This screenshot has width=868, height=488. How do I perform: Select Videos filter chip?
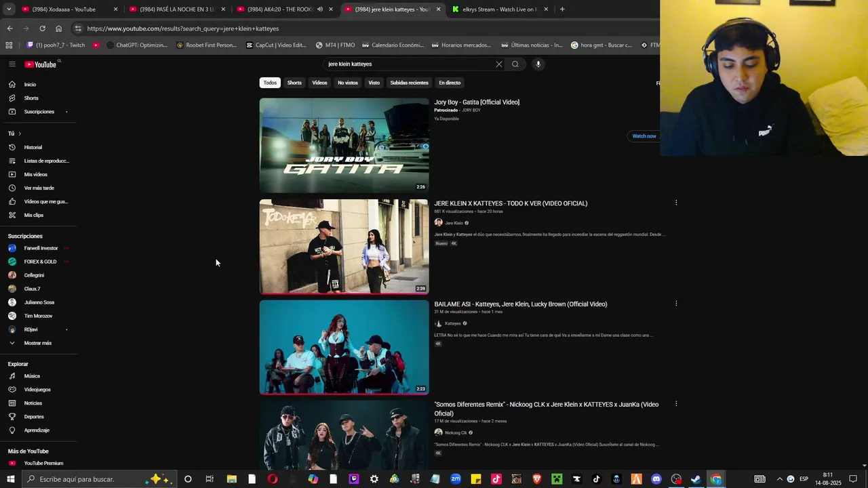(319, 83)
